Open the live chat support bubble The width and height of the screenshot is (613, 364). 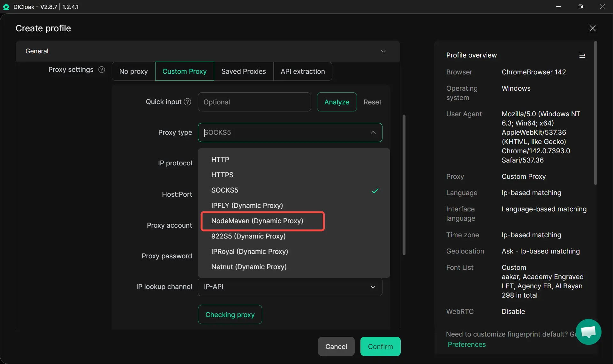588,332
